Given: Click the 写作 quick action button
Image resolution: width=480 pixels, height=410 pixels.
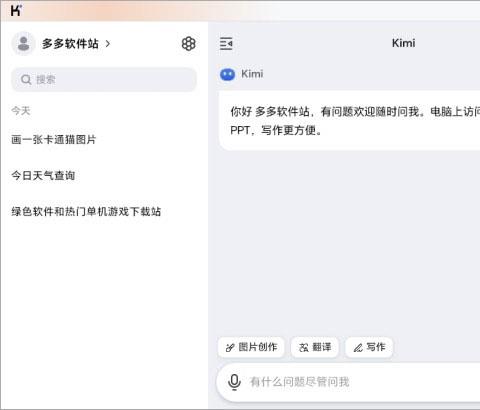Looking at the screenshot, I should (369, 347).
